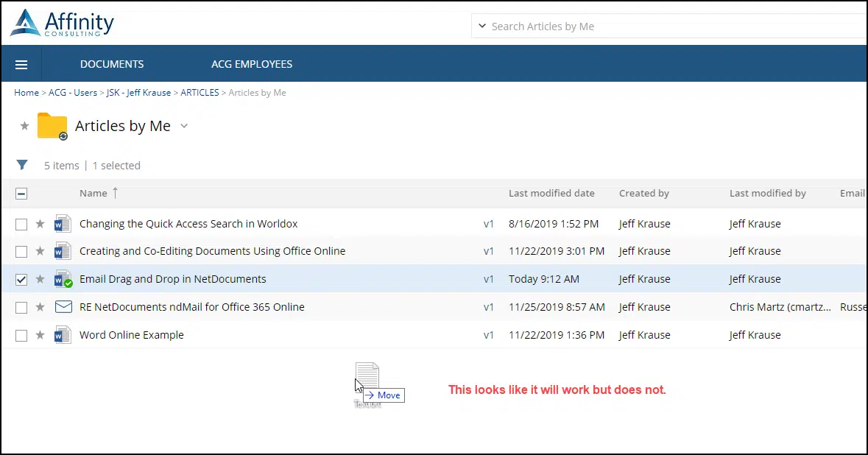The height and width of the screenshot is (455, 868).
Task: Click Articles by Me in the breadcrumb
Action: pos(258,93)
